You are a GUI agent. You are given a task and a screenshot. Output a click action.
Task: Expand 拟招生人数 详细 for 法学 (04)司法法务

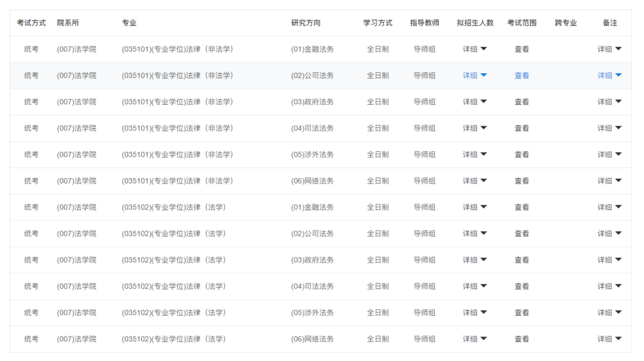pos(475,287)
